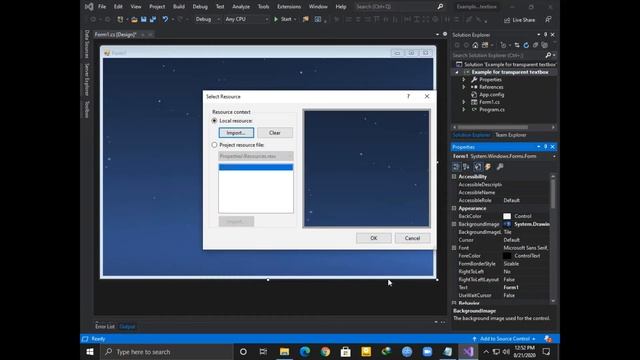Switch to the Team Explorer tab
The image size is (640, 360).
coord(511,135)
